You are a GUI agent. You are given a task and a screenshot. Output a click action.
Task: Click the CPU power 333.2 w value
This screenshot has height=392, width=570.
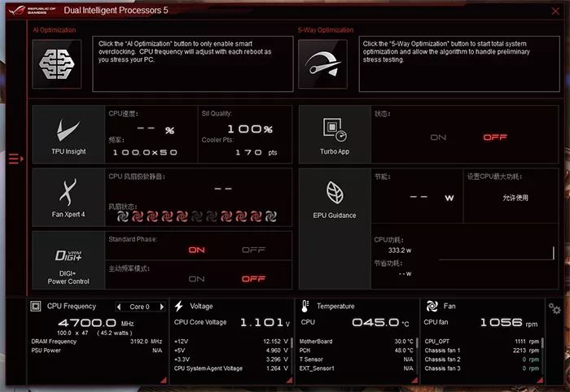click(x=400, y=250)
